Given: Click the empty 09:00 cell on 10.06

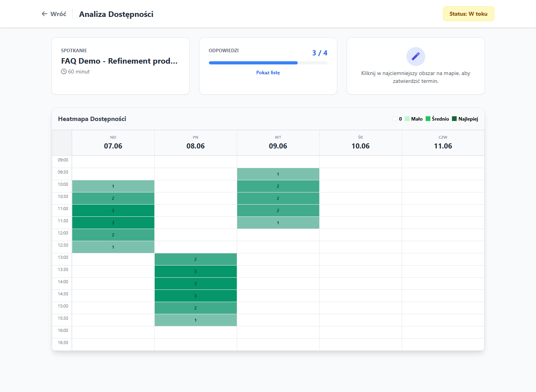Looking at the screenshot, I should click(360, 162).
